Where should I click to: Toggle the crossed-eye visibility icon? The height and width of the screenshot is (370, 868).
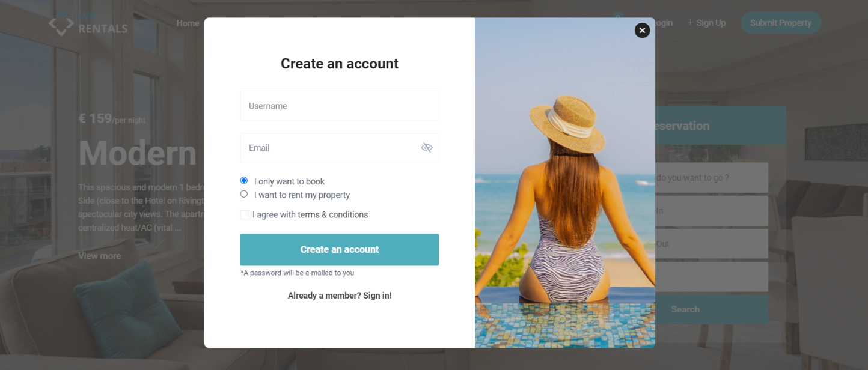pos(427,148)
